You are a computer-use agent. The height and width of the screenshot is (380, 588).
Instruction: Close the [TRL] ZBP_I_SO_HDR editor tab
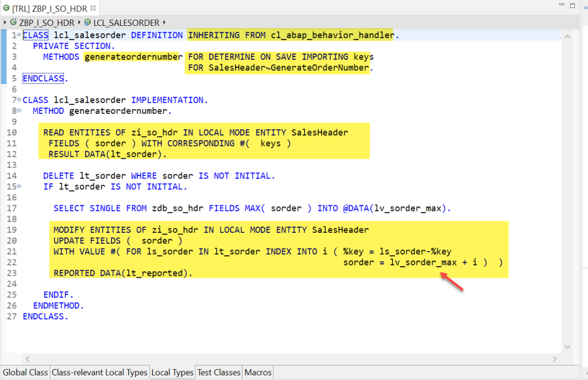point(94,8)
